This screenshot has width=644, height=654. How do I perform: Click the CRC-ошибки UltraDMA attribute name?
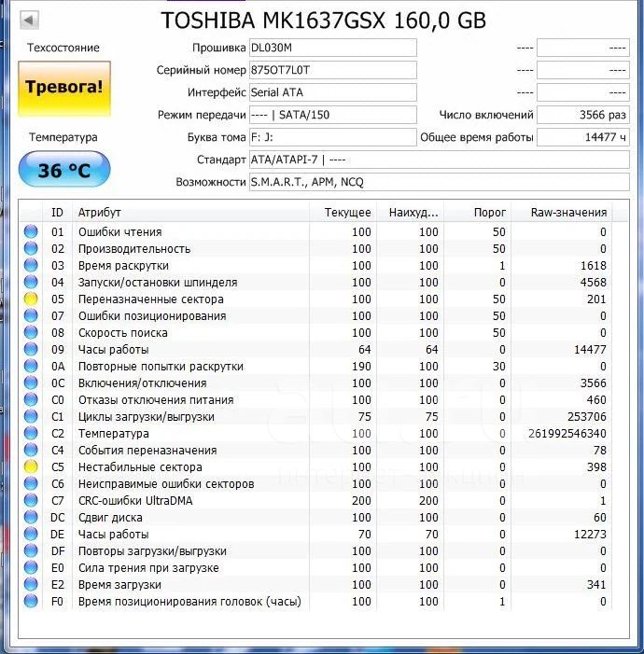(x=135, y=500)
